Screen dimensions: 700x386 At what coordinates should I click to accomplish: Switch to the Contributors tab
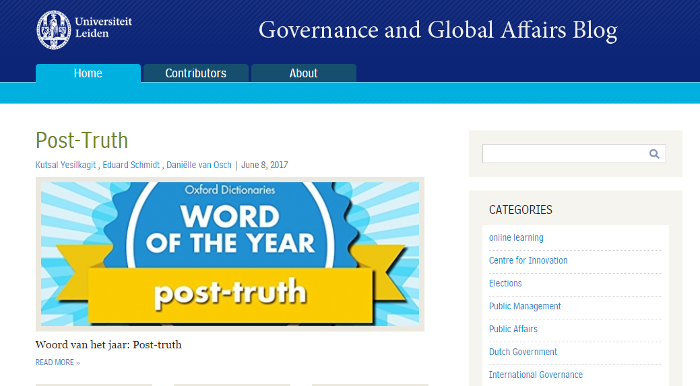click(196, 73)
